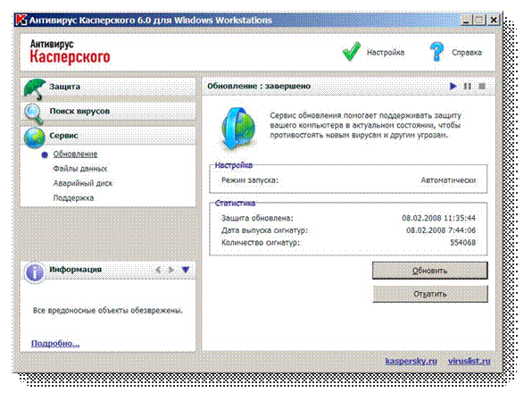This screenshot has width=532, height=401.
Task: Click the blue question mark Справка icon
Action: tap(436, 52)
